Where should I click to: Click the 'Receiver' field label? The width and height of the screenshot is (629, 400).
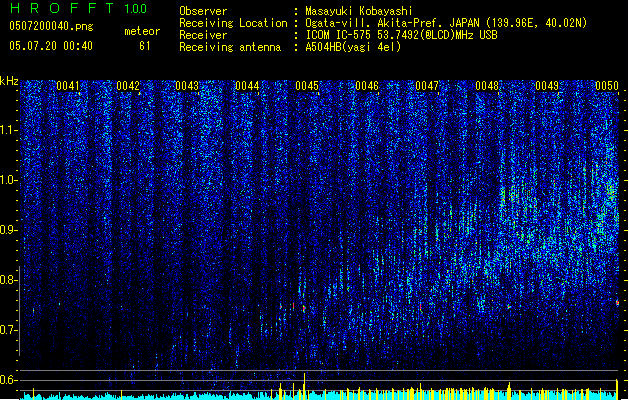coord(203,35)
